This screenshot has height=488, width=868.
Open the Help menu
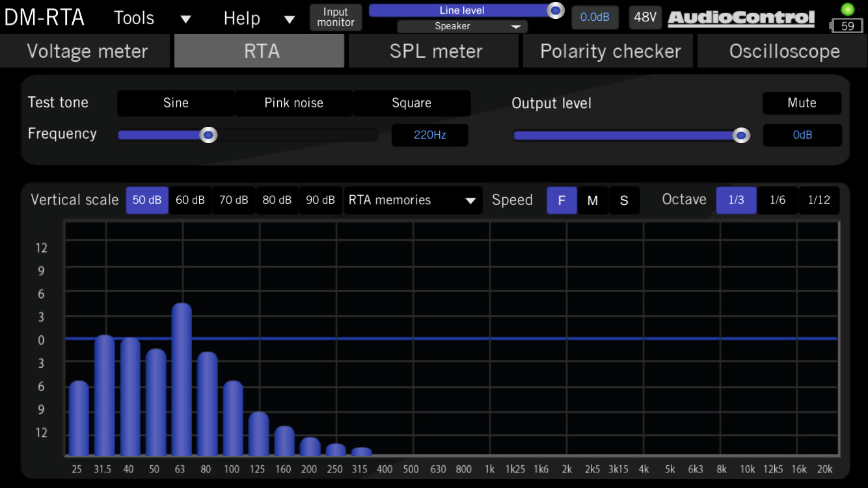(242, 18)
